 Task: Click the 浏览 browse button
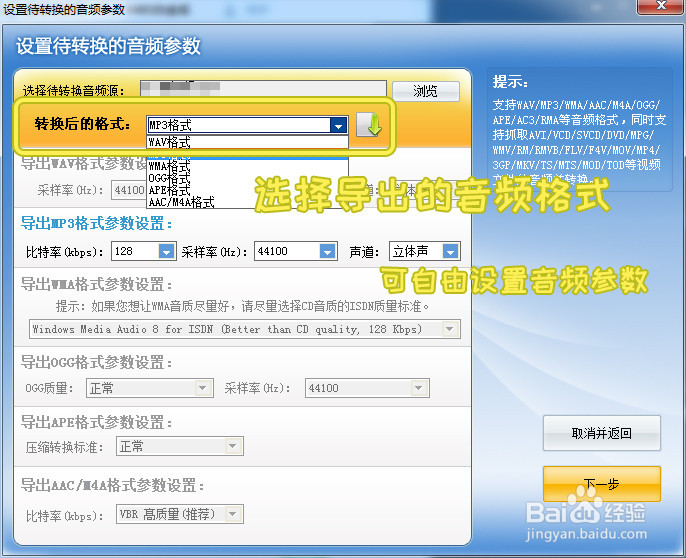[426, 91]
